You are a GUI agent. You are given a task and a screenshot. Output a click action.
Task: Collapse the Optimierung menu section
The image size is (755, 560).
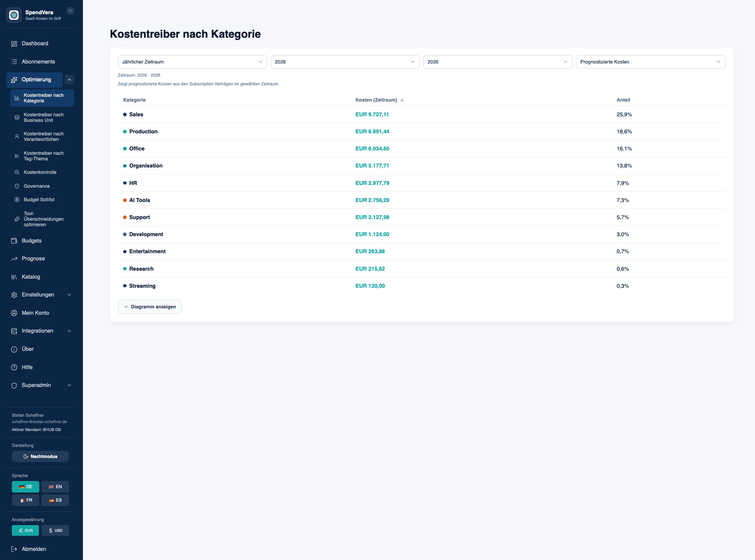[x=69, y=80]
